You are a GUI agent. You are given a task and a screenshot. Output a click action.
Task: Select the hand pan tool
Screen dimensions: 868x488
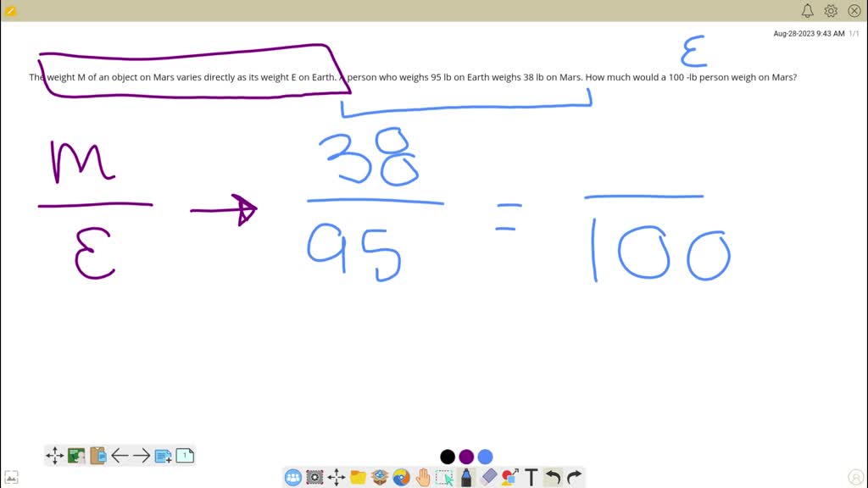pyautogui.click(x=423, y=477)
